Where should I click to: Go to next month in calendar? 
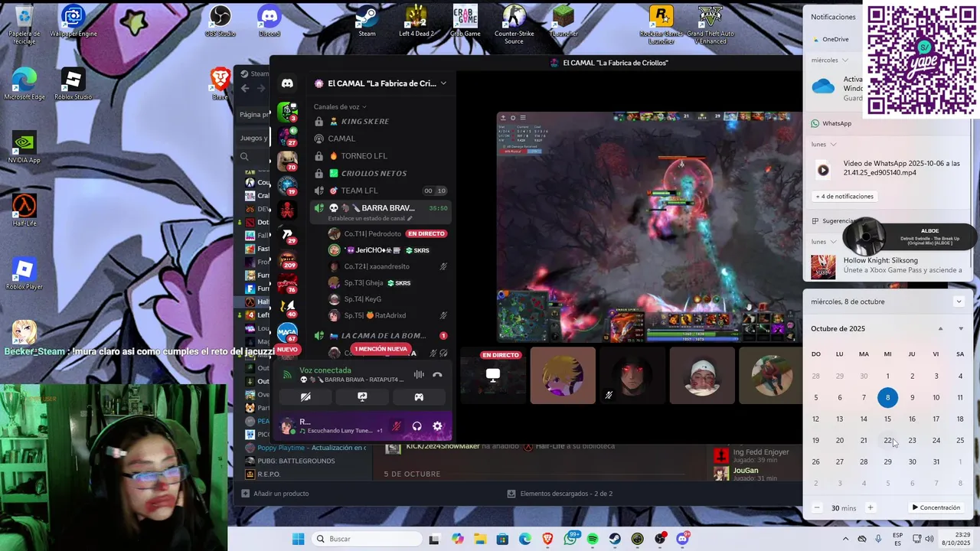pos(961,329)
